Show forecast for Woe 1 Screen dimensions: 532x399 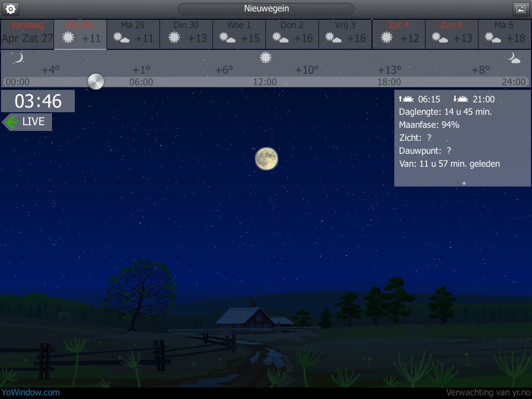pos(239,34)
